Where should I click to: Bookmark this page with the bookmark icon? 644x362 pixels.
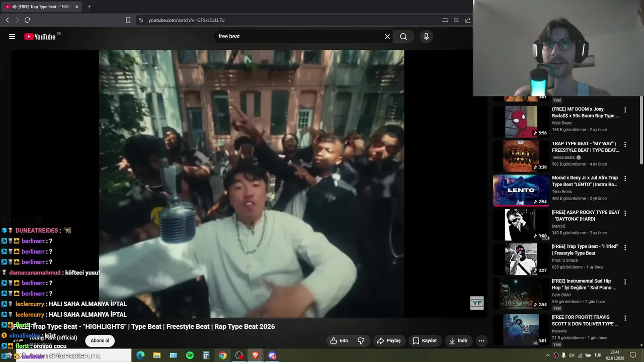tap(128, 20)
